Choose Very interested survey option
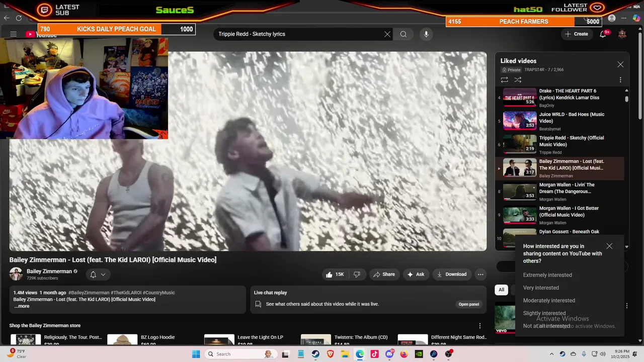The image size is (644, 362). 541,288
